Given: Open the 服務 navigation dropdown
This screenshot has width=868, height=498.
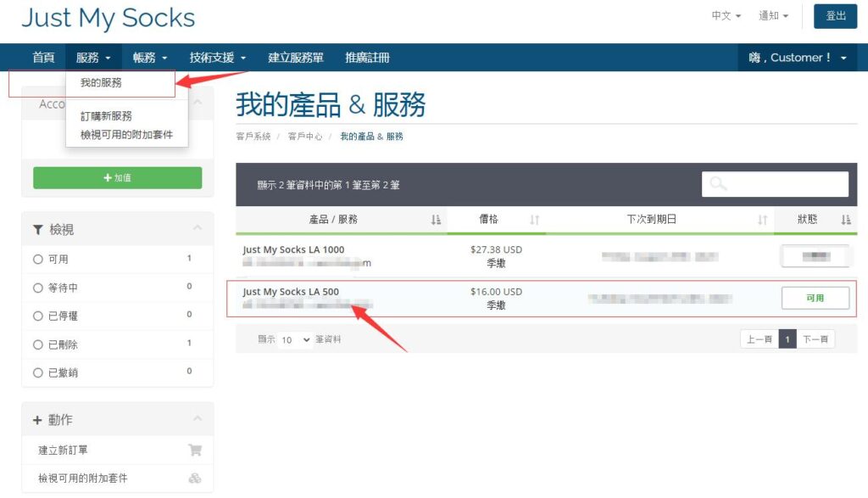Looking at the screenshot, I should (x=93, y=57).
